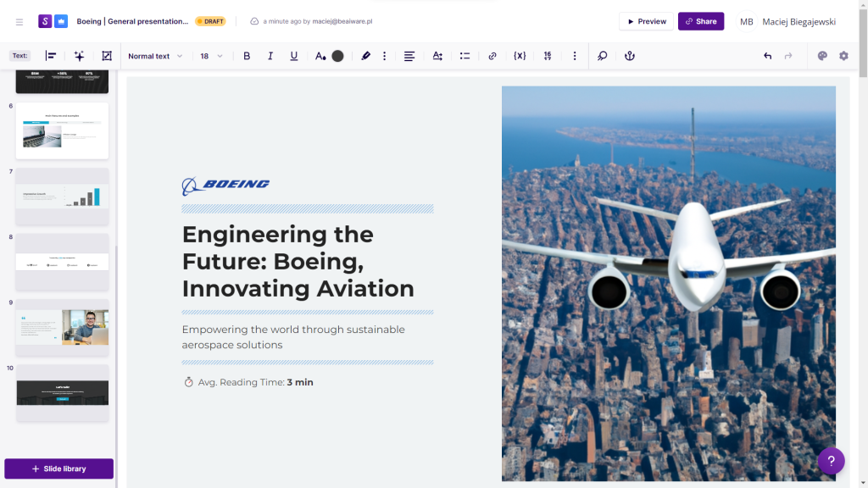Click the dark text color swatch
The image size is (868, 488).
(x=337, y=56)
